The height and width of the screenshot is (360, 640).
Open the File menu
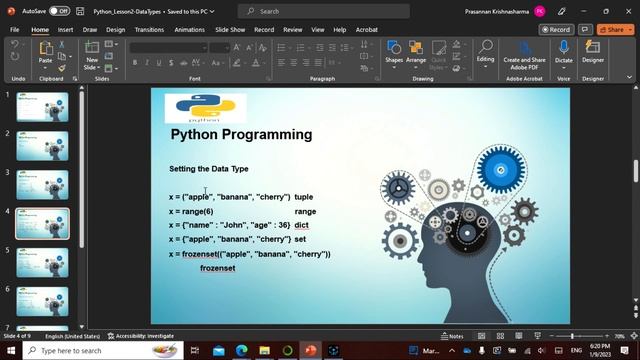pos(15,30)
